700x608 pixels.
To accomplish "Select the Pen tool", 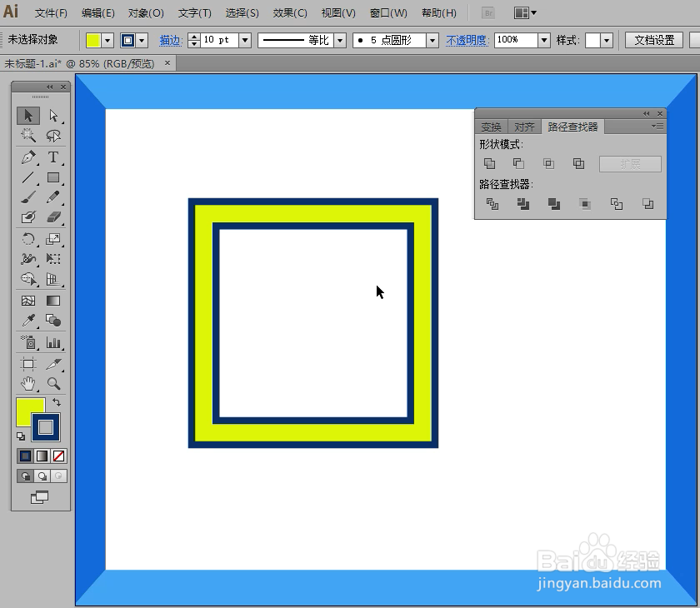I will pos(28,157).
